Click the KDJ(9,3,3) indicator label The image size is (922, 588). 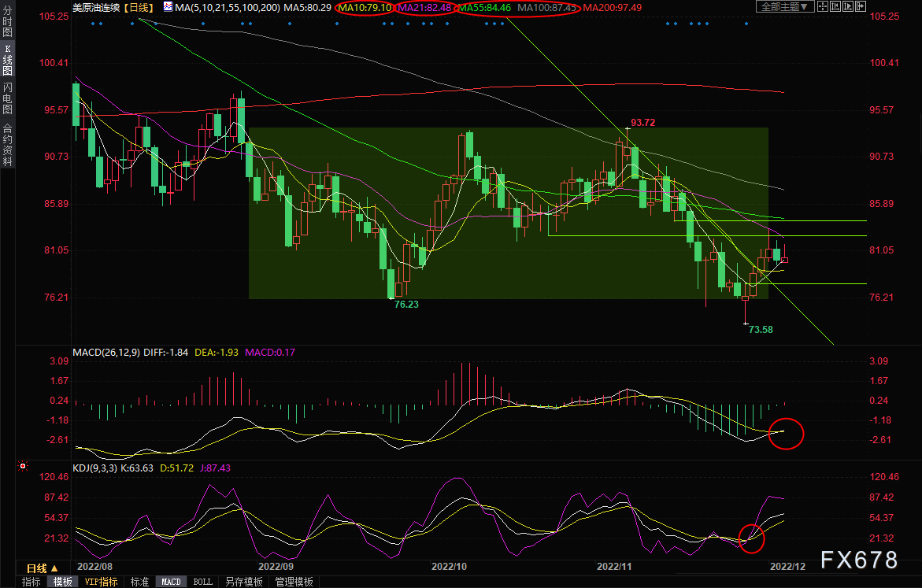94,468
